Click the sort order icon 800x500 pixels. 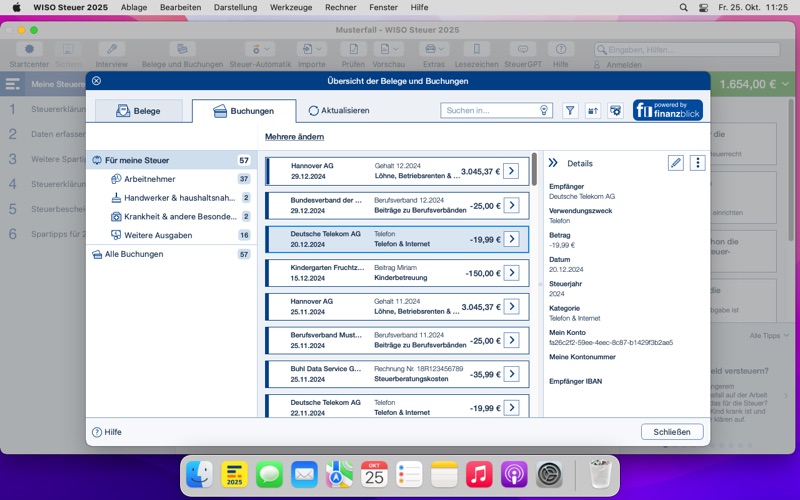point(593,110)
